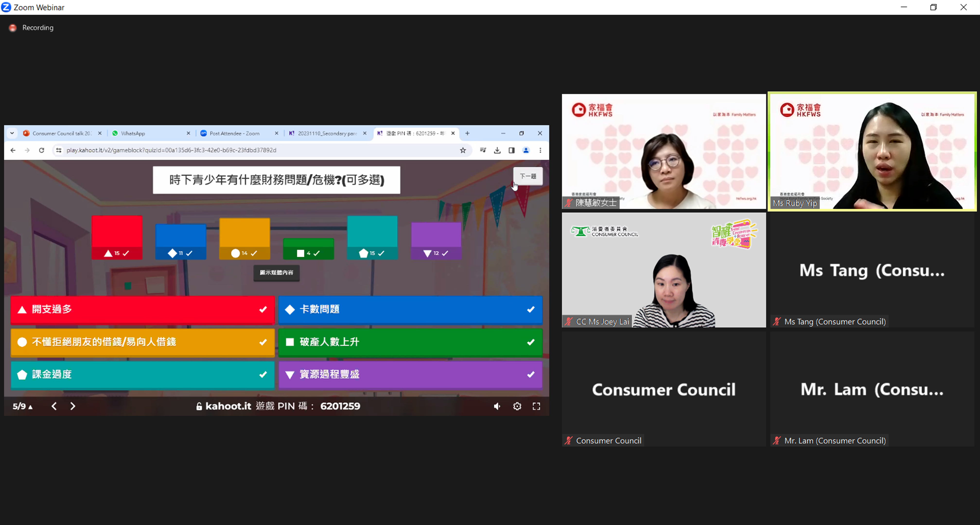Close the Kahoot game PIN tab
980x525 pixels.
tap(453, 133)
